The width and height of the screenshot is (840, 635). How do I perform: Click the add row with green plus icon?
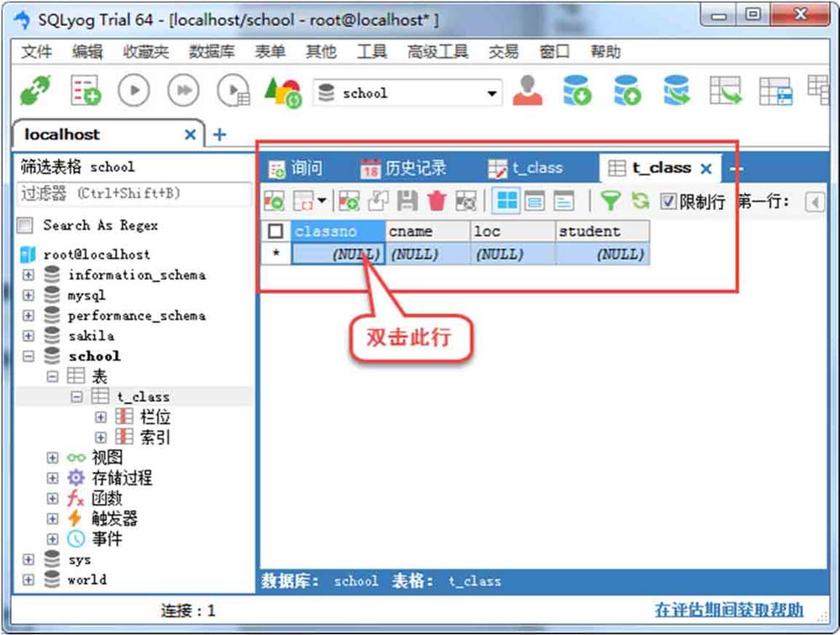click(x=349, y=202)
